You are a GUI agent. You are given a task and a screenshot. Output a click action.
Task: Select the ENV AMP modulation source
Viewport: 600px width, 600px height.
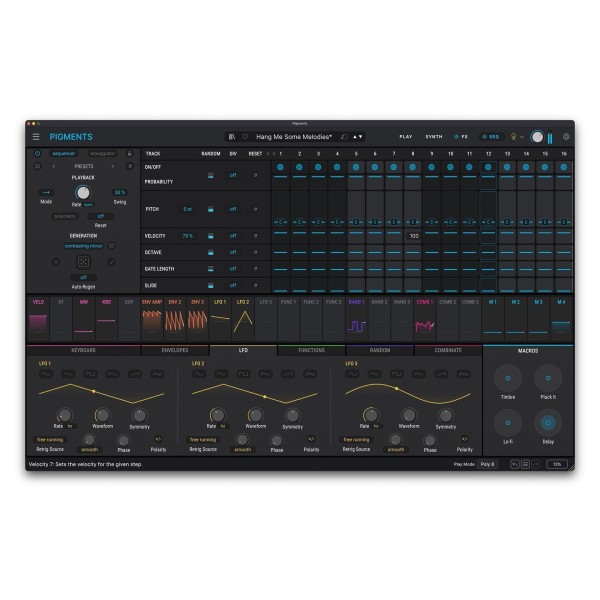point(152,319)
